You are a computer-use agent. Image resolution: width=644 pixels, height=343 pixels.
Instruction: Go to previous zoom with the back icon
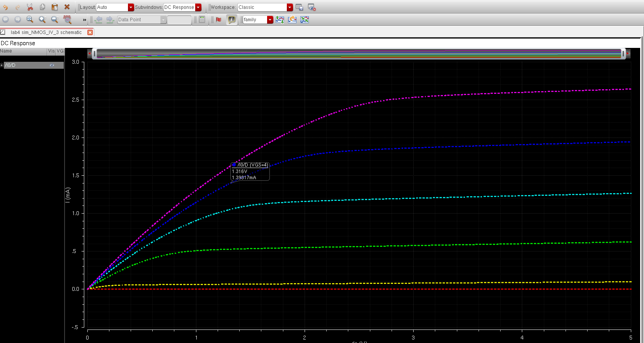click(5, 19)
